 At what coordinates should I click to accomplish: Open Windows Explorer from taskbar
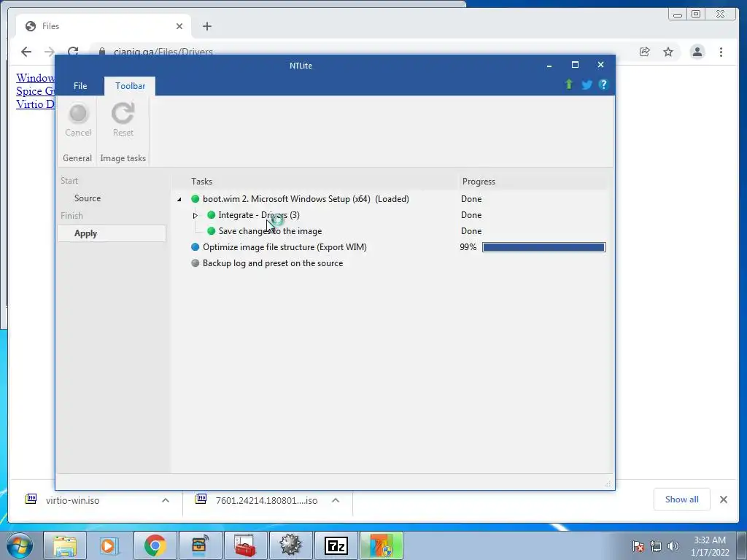[x=65, y=545]
